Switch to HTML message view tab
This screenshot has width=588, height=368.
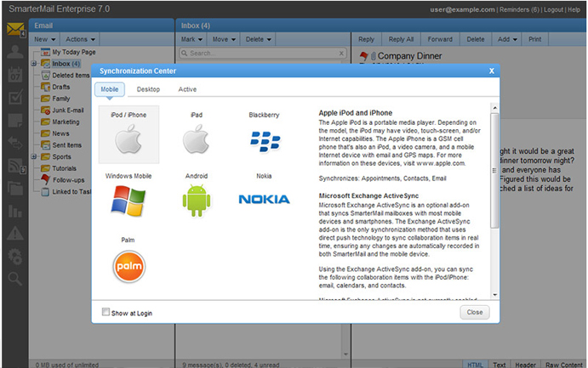(x=475, y=365)
